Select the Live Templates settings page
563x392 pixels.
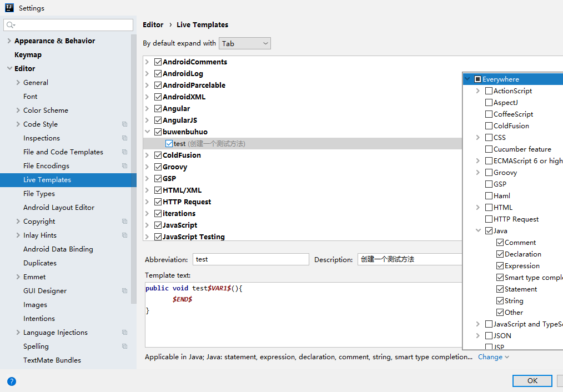coord(68,180)
